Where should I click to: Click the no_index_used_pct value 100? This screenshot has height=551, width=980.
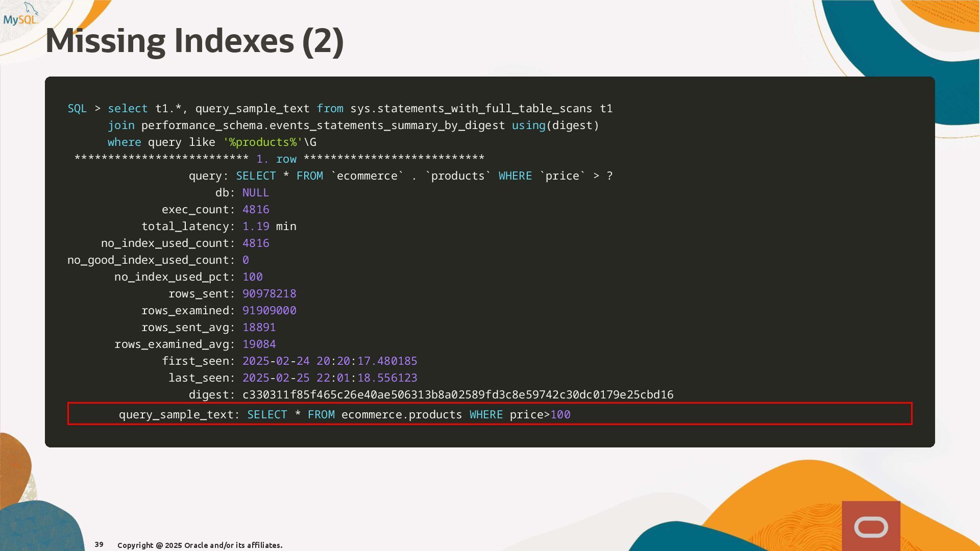(253, 277)
